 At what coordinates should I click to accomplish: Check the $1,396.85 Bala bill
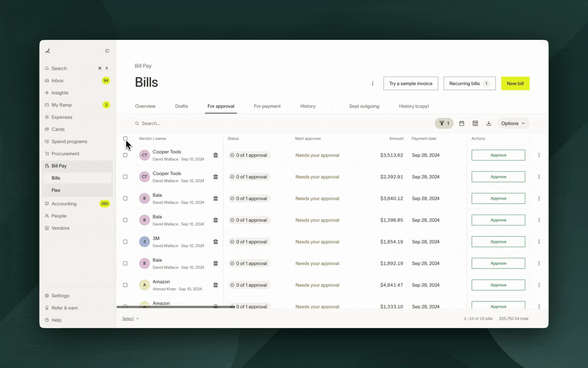125,220
